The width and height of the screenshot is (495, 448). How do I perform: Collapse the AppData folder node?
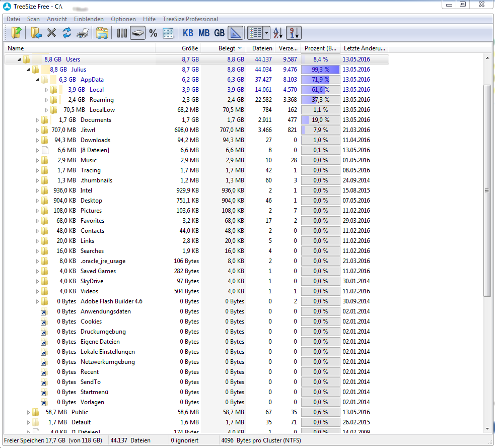click(x=37, y=80)
